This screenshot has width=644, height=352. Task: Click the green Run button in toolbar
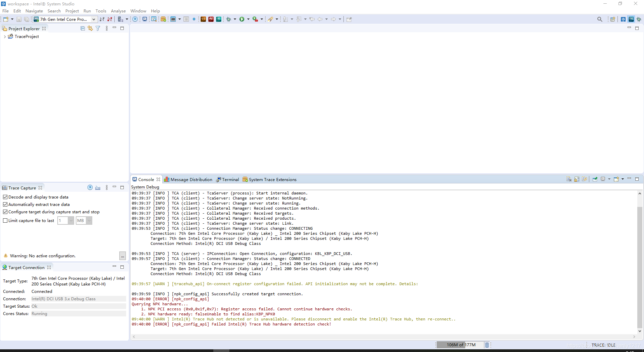242,19
